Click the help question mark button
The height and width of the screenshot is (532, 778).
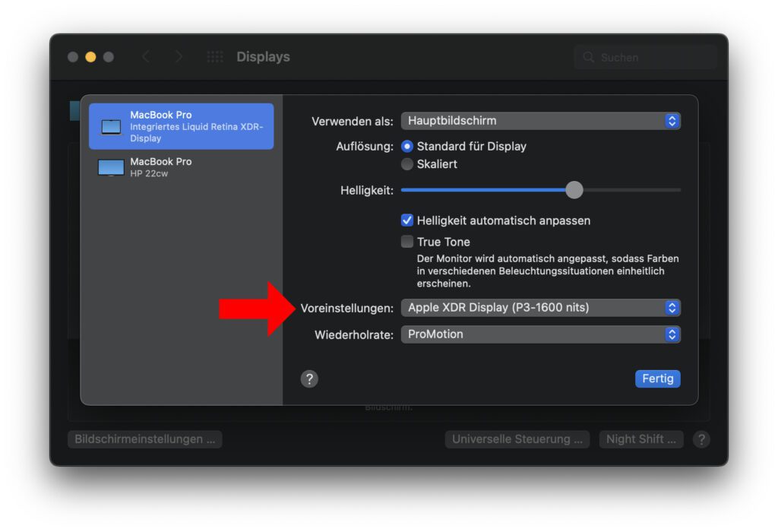pyautogui.click(x=309, y=378)
